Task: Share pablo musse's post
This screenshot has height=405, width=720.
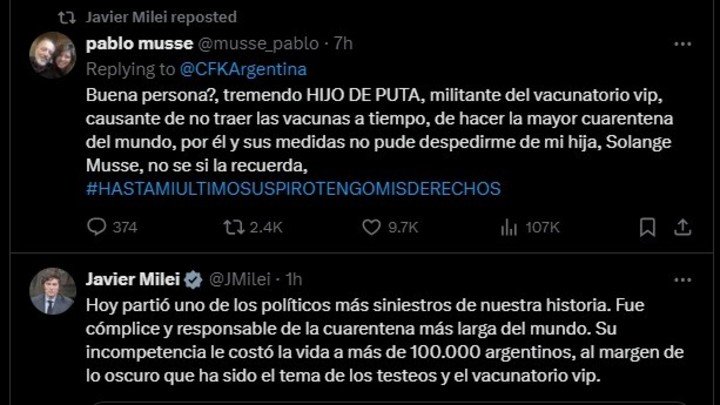Action: point(682,227)
